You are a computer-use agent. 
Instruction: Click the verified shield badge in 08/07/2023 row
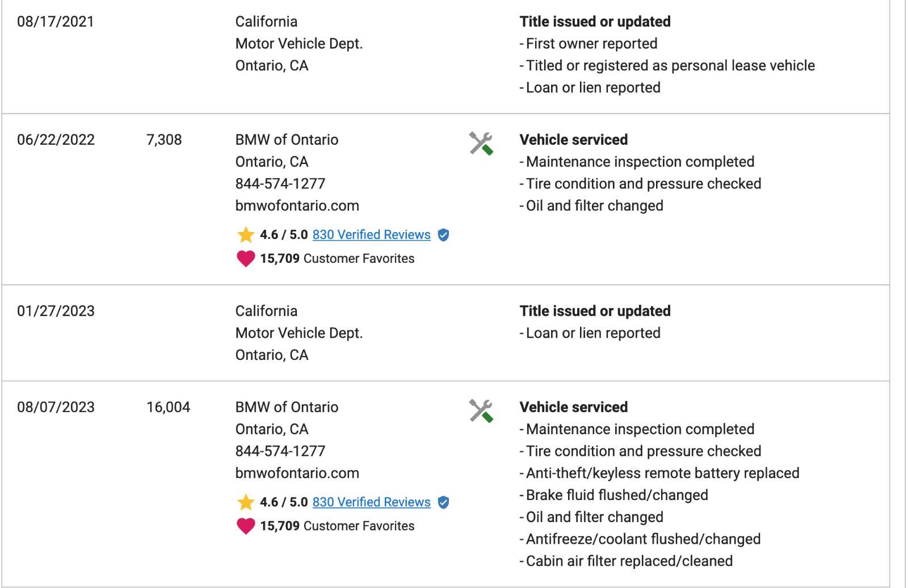coord(444,502)
